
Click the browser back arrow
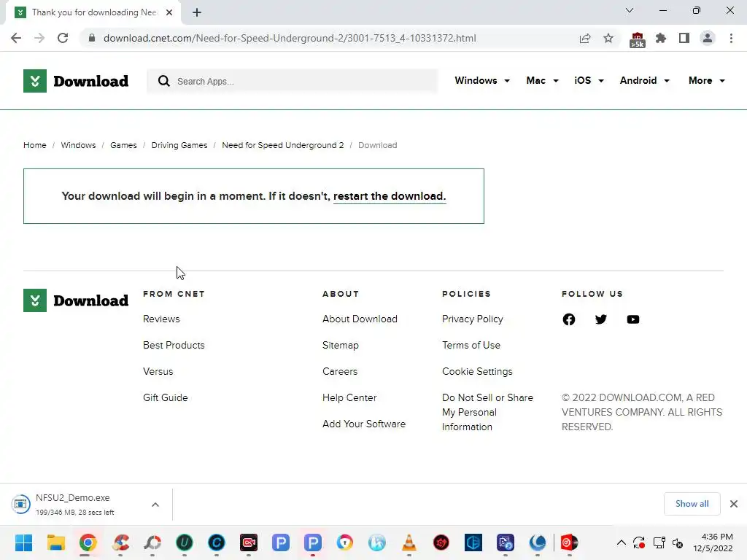(x=16, y=38)
